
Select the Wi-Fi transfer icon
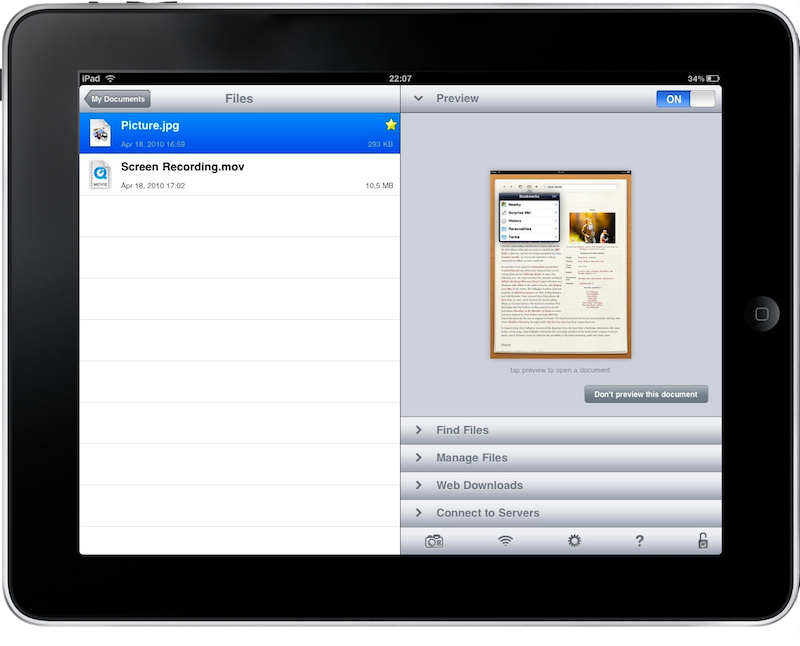click(503, 538)
